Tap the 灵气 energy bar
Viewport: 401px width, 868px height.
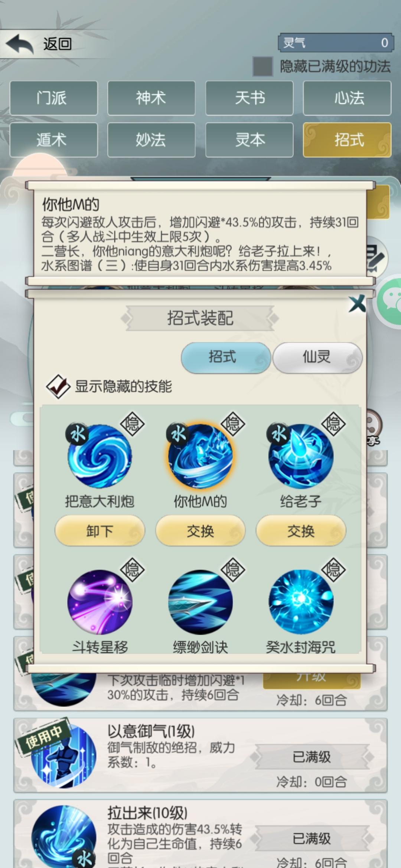pos(335,43)
